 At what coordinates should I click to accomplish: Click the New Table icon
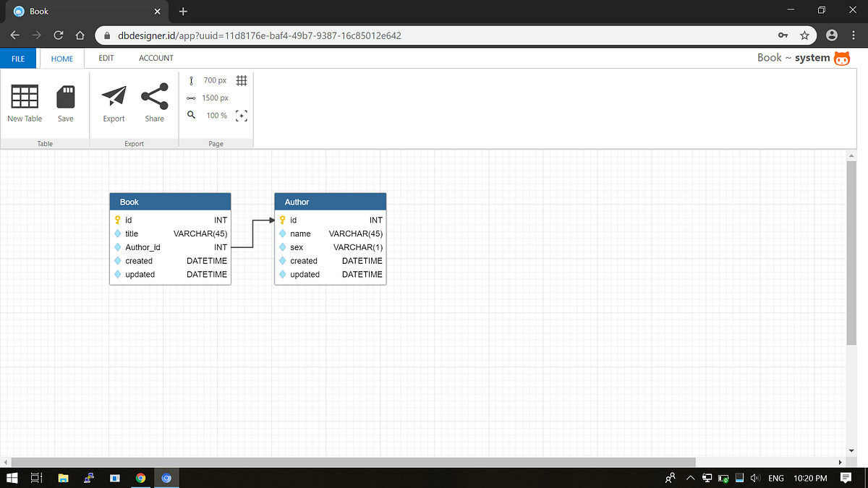(25, 97)
